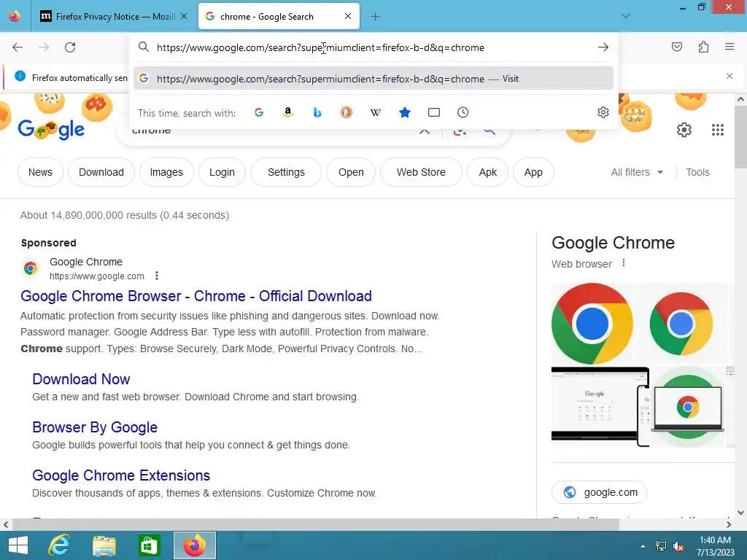
Task: List all tabs dropdown arrow
Action: 626,16
